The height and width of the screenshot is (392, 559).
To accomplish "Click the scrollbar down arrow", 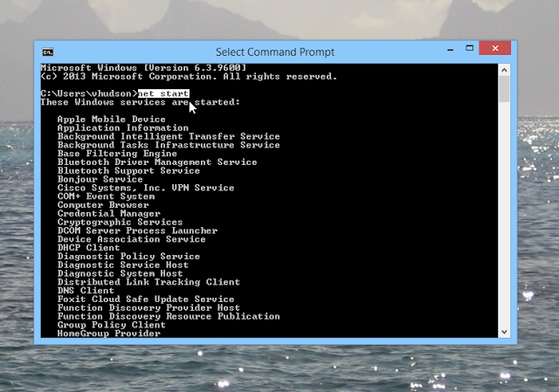I will coord(504,332).
